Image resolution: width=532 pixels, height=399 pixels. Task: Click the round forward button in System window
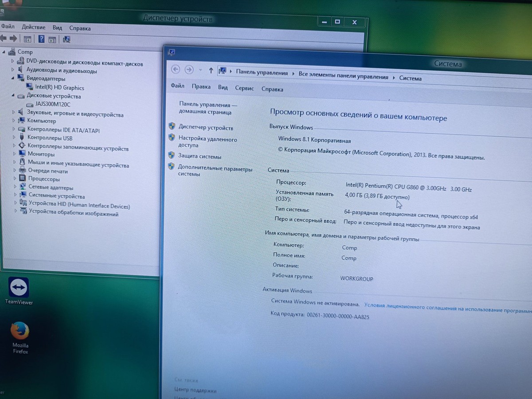coord(189,70)
